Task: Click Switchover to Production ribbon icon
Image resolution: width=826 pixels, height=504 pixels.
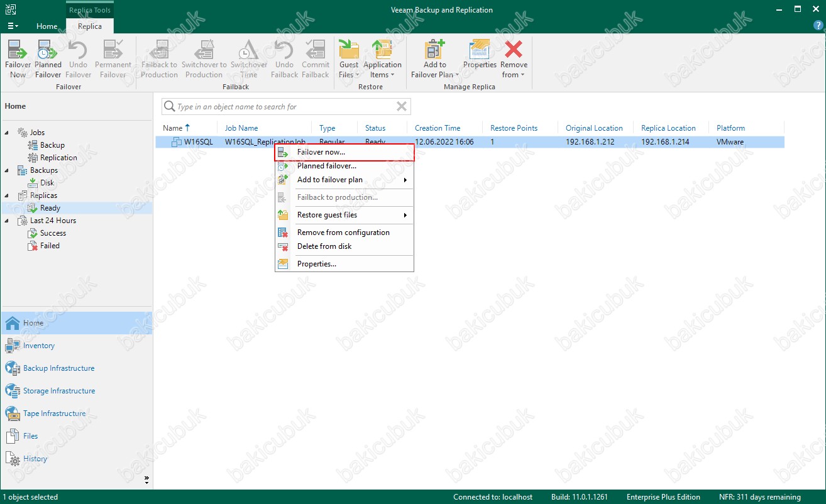Action: click(204, 60)
